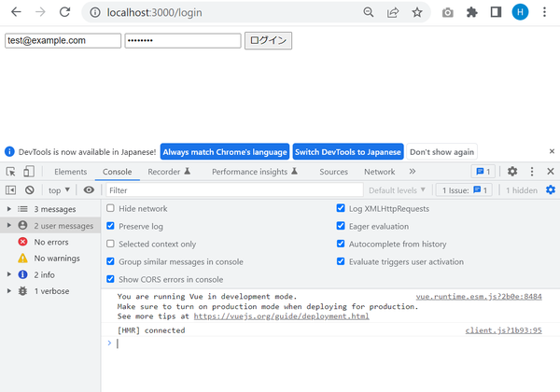Image resolution: width=560 pixels, height=392 pixels.
Task: Switch to Recorder tab
Action: tap(169, 172)
